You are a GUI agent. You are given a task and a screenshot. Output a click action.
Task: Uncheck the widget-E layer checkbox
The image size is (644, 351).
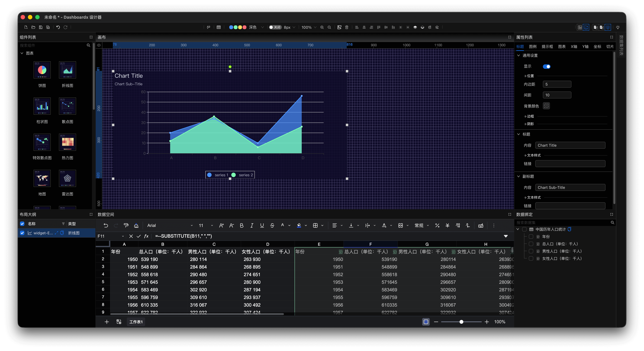point(22,233)
